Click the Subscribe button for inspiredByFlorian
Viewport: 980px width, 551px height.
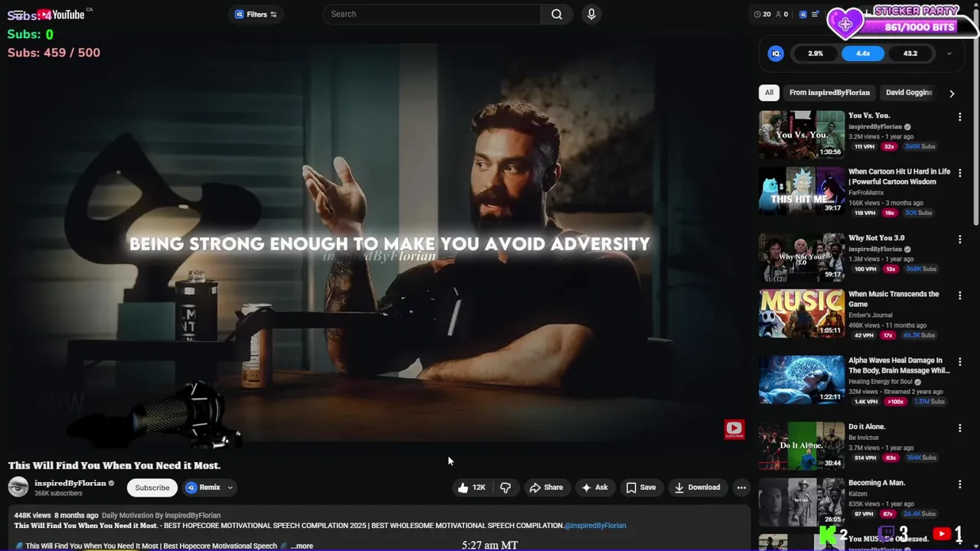tap(152, 487)
